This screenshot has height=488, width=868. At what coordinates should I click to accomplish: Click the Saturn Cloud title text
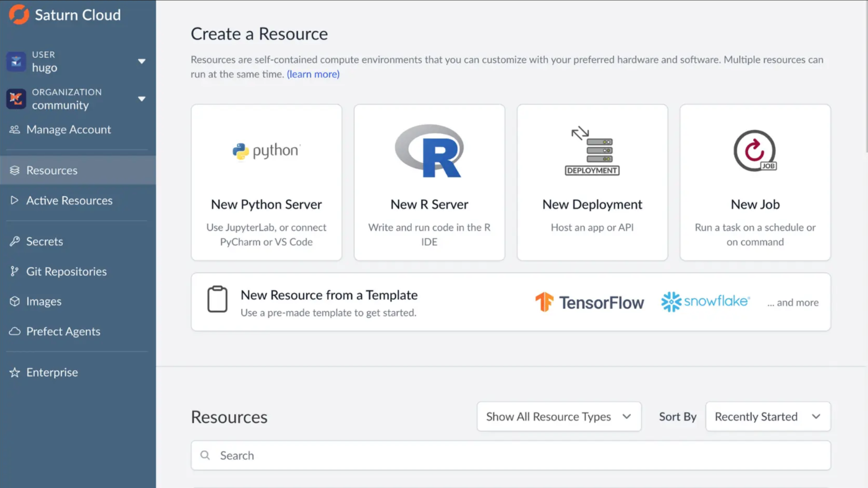(x=78, y=15)
